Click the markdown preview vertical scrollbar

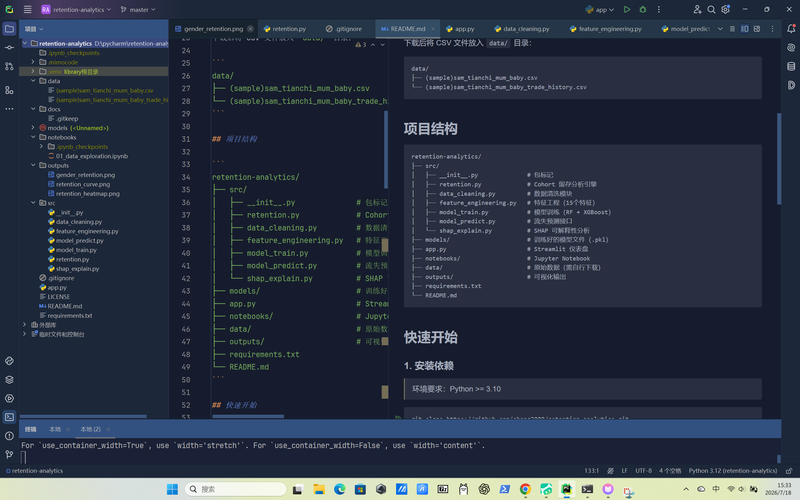(x=779, y=159)
